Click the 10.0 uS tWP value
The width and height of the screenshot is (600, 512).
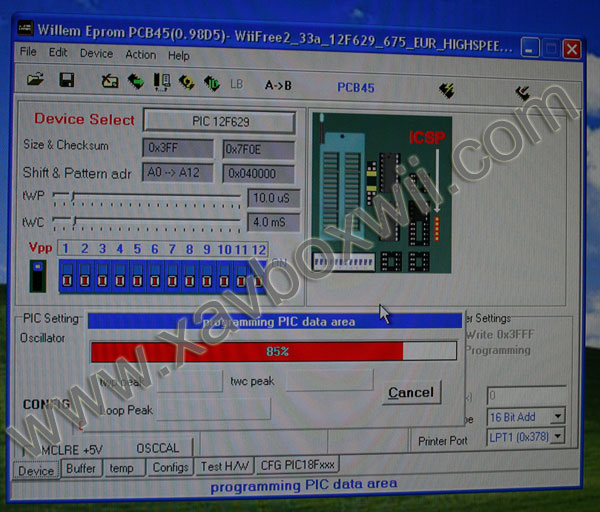273,198
